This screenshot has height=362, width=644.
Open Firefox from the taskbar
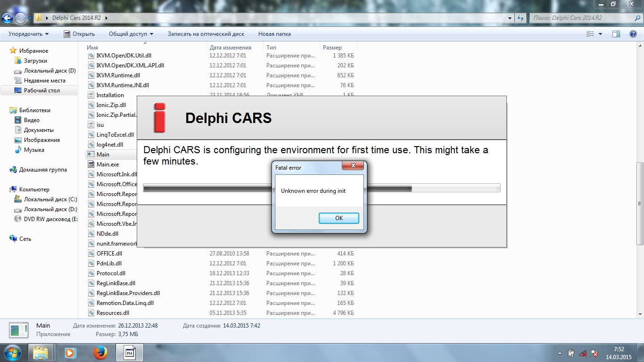(x=100, y=353)
